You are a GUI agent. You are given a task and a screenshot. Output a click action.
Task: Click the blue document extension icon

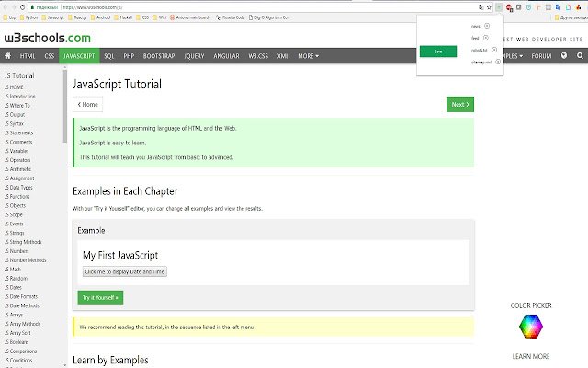(568, 7)
